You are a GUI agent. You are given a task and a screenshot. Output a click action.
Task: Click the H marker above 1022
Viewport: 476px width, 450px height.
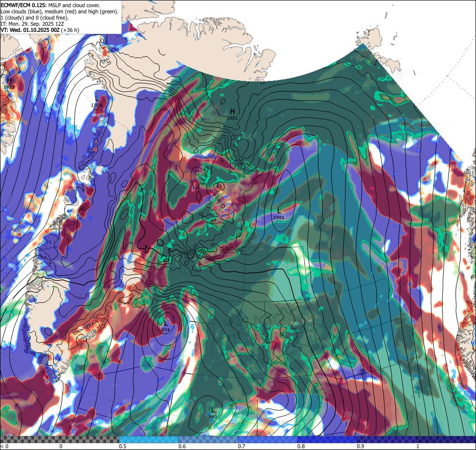pyautogui.click(x=10, y=80)
